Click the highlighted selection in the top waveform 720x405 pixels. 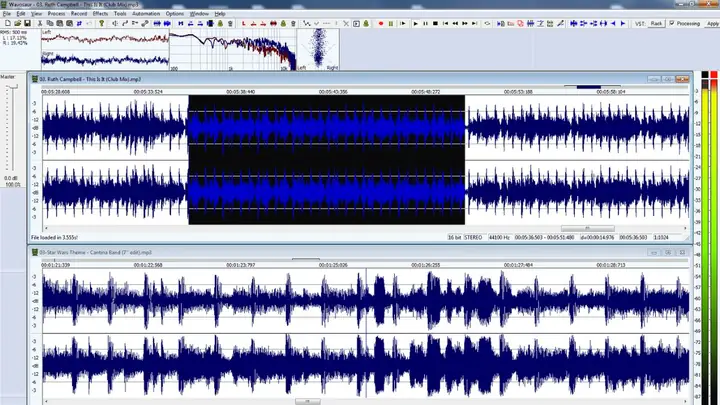pos(326,160)
